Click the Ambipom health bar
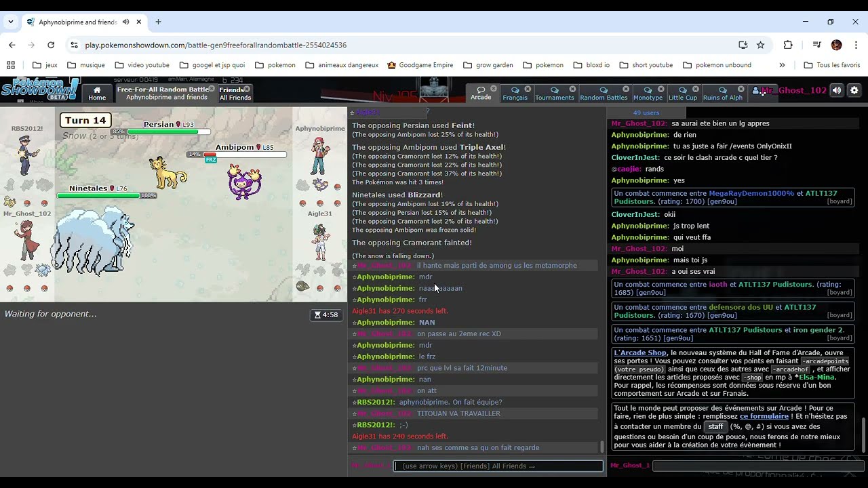 coord(244,155)
